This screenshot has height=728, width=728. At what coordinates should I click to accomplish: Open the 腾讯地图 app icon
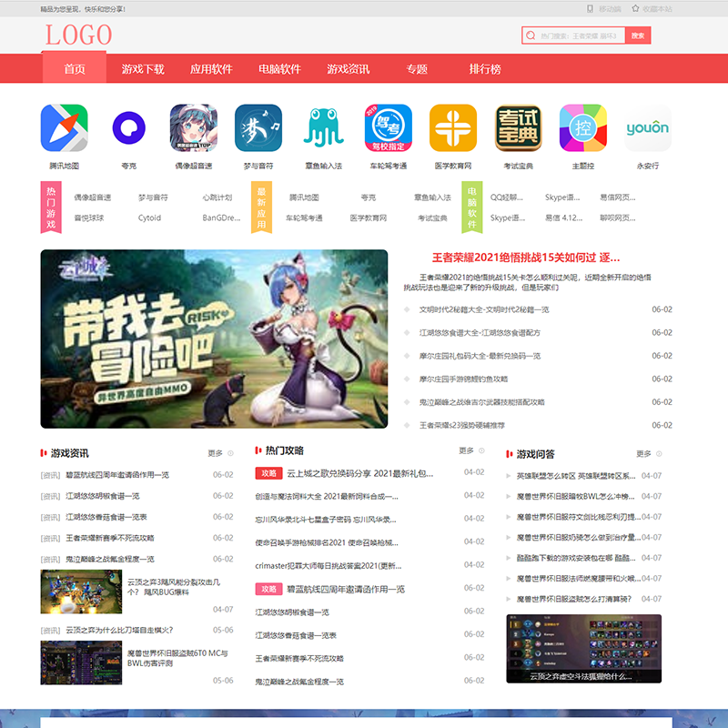[x=64, y=128]
